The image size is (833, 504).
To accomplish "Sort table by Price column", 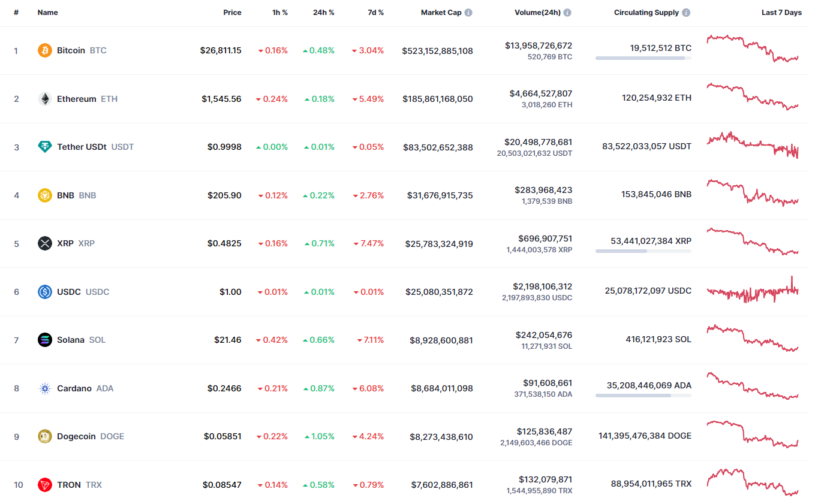I will (x=232, y=13).
